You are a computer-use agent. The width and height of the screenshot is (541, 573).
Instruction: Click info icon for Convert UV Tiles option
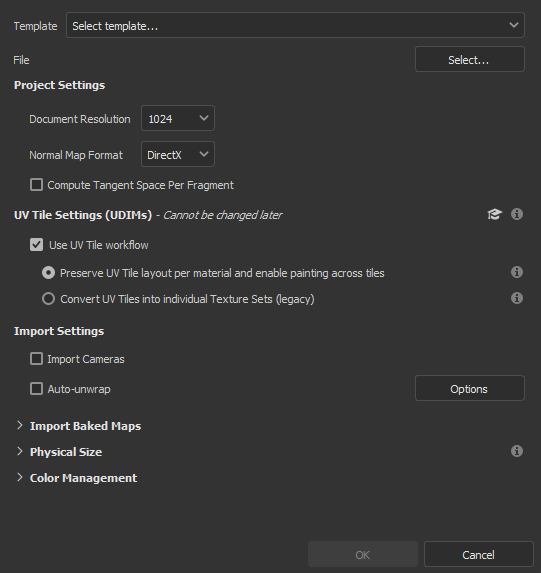(x=517, y=298)
